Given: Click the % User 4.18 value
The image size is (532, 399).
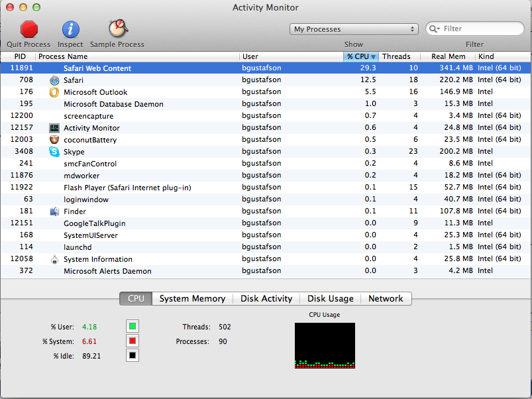Looking at the screenshot, I should click(89, 327).
